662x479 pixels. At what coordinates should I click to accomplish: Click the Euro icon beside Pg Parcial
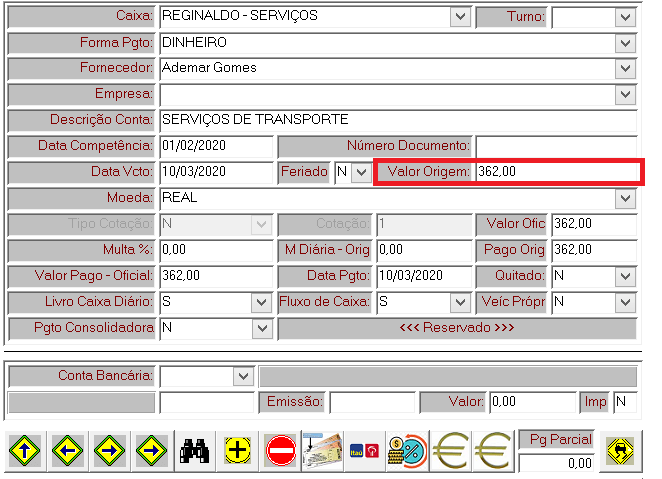click(493, 451)
